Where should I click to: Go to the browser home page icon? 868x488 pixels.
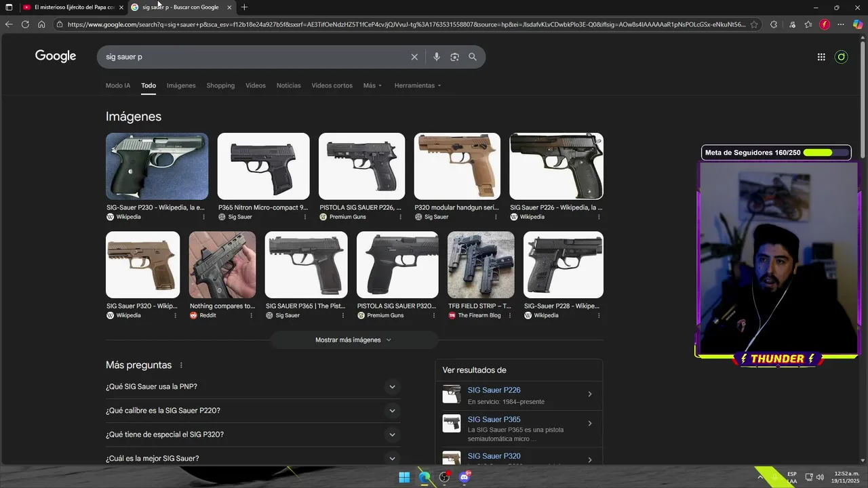(41, 24)
